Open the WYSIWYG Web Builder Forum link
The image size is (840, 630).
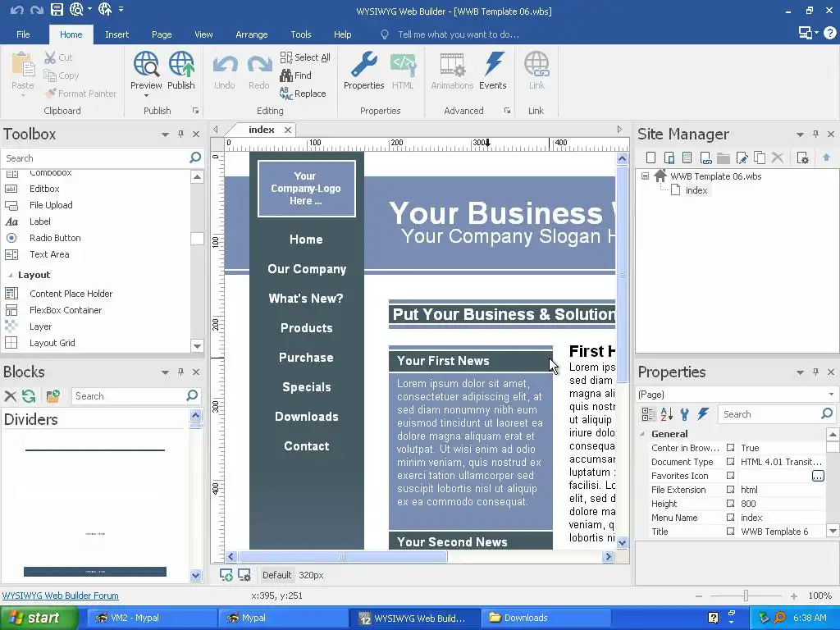[61, 596]
